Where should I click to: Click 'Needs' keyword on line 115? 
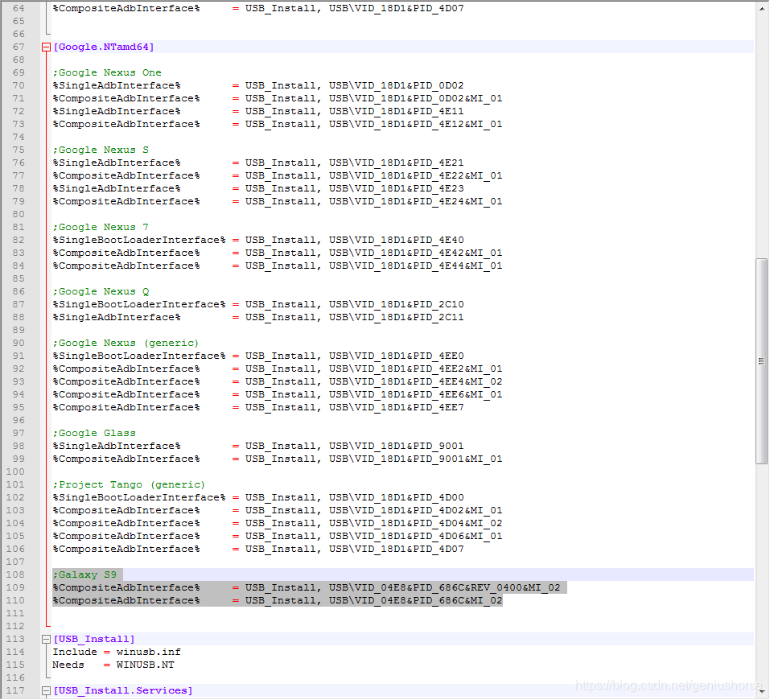coord(68,665)
